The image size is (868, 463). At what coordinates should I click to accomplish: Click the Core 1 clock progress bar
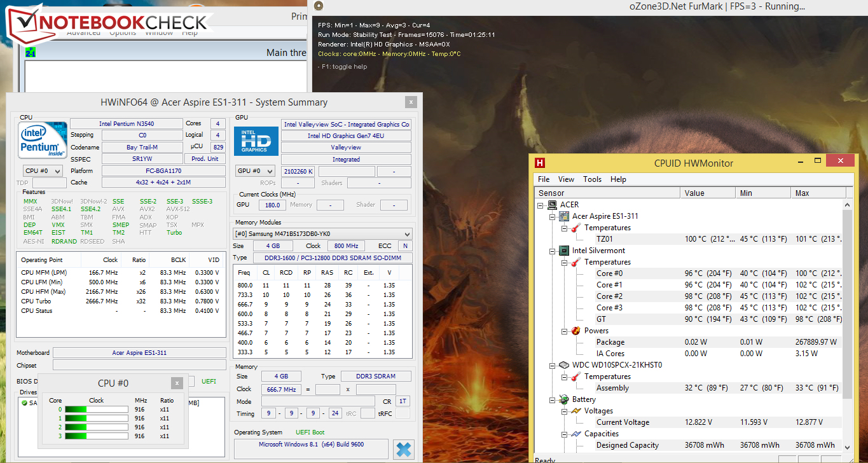pyautogui.click(x=97, y=418)
